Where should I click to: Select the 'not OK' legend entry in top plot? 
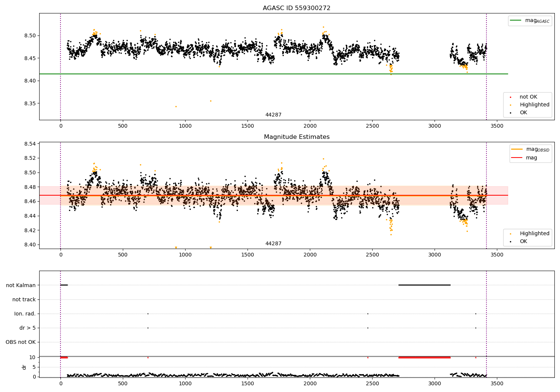[528, 97]
